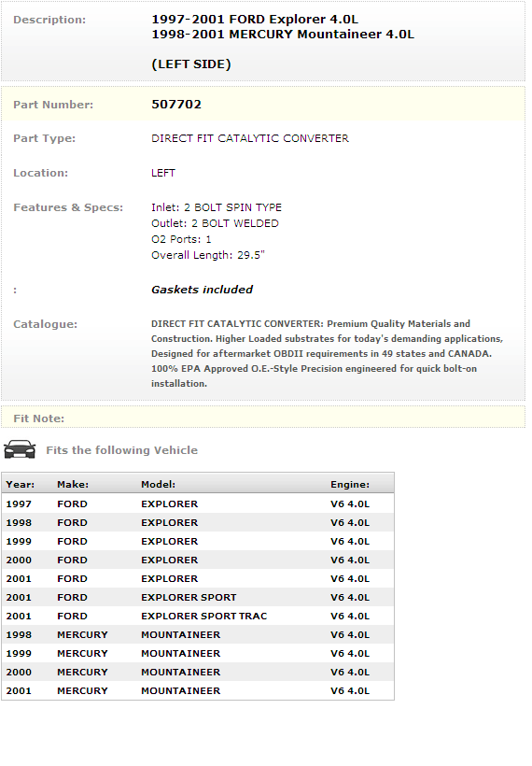
Task: Select the 2001 Ford Explorer Sport row
Action: pos(198,598)
